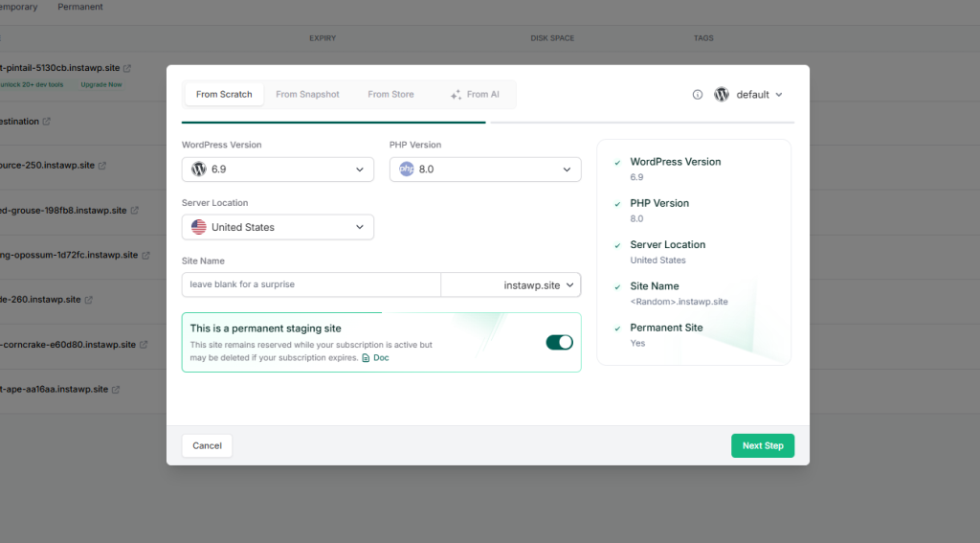Toggle the permanent staging site switch

coord(559,342)
